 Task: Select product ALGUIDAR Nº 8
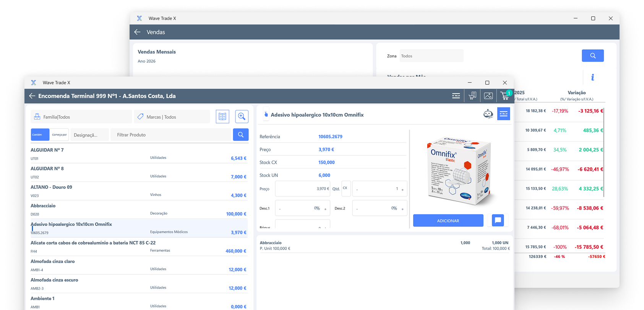click(139, 173)
